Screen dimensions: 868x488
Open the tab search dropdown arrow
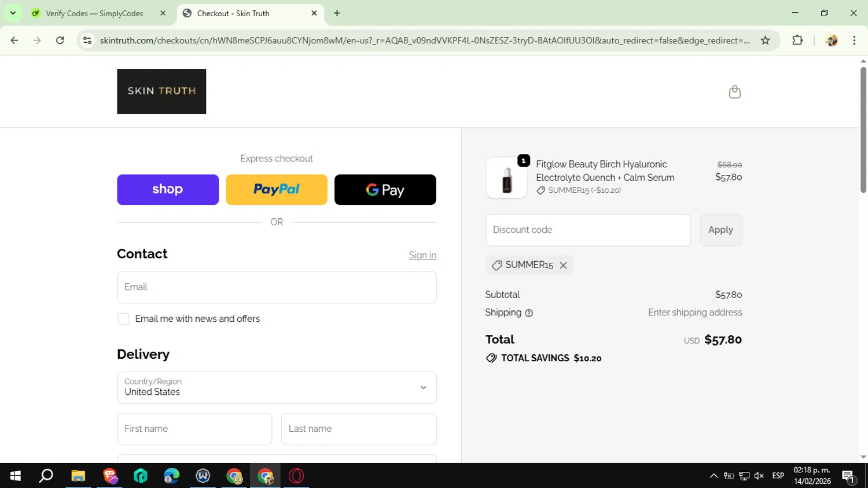[x=13, y=13]
